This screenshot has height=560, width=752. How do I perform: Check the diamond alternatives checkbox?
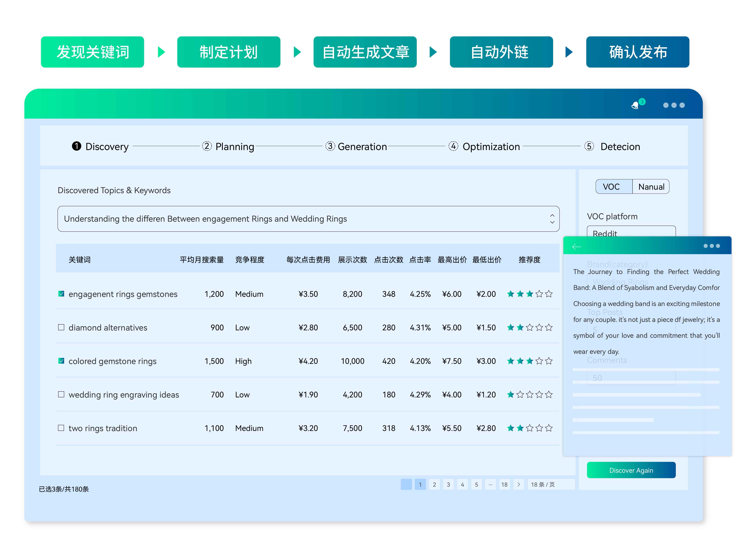(x=61, y=327)
